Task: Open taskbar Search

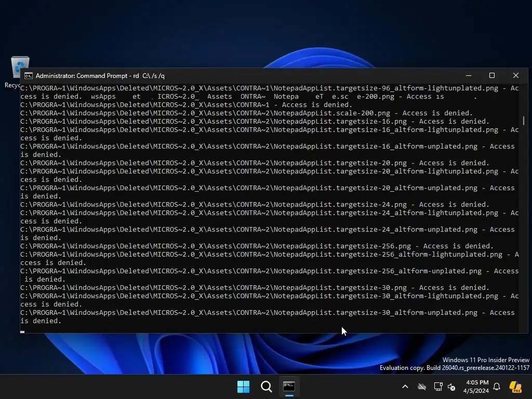Action: pyautogui.click(x=267, y=387)
